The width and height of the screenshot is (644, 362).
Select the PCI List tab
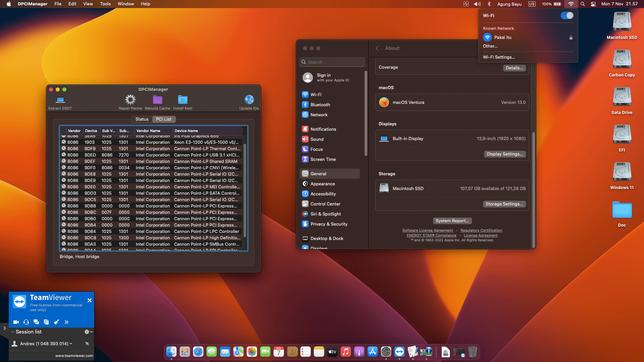(x=164, y=119)
